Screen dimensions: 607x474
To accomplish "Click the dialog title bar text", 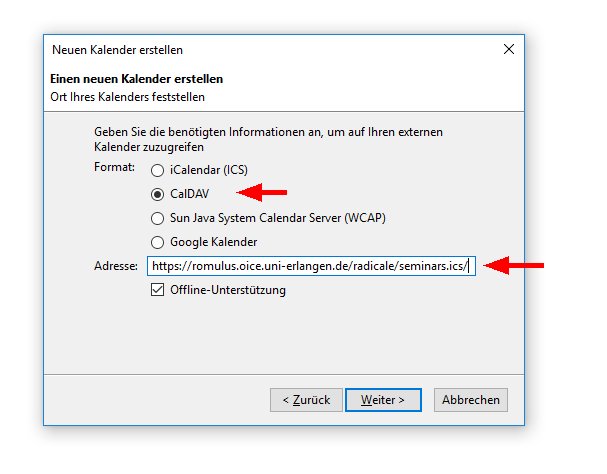I will [117, 49].
